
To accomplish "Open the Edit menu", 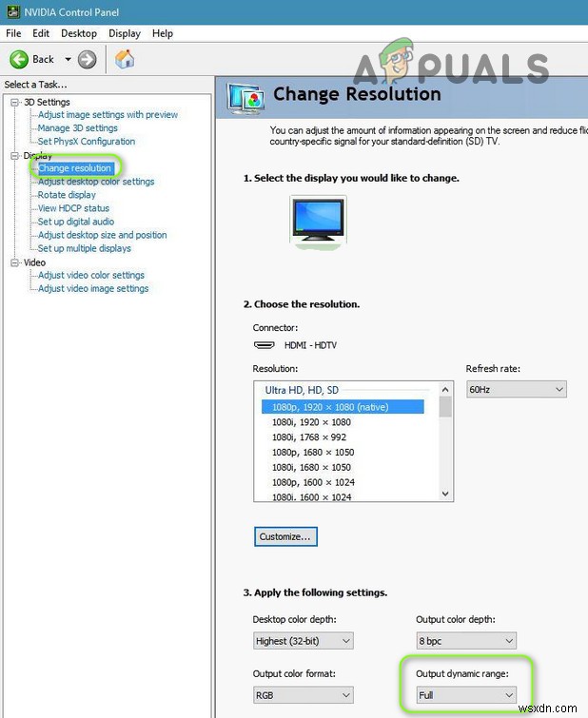I will coord(41,33).
